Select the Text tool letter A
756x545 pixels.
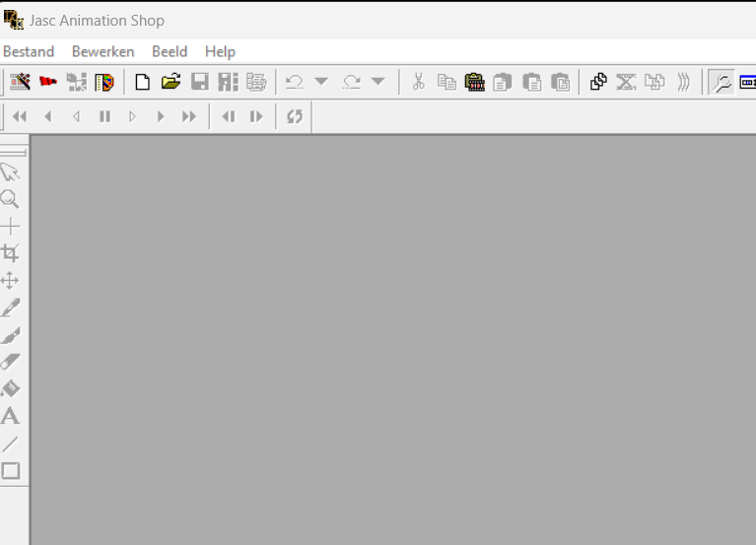point(10,416)
